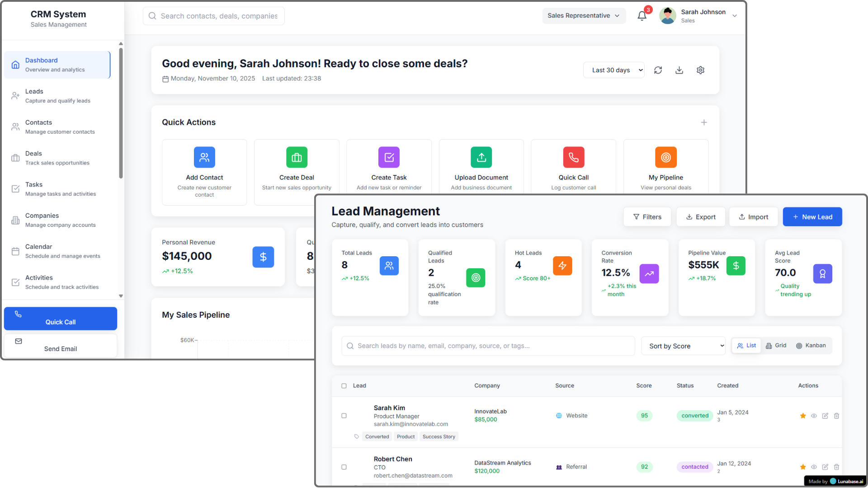Edit Sarah Kim's lead using the pencil icon
868x488 pixels.
[x=825, y=416]
